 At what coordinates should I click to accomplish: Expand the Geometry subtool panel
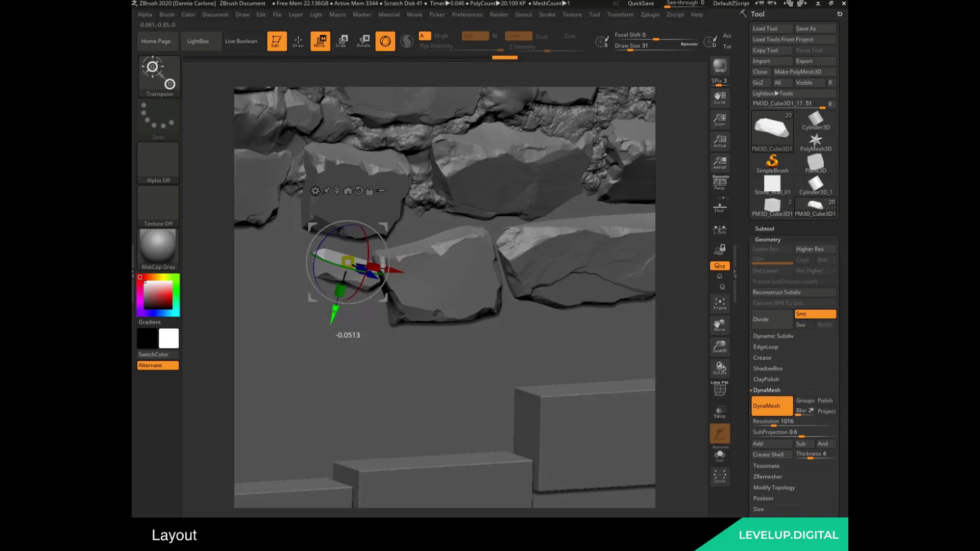click(x=767, y=239)
